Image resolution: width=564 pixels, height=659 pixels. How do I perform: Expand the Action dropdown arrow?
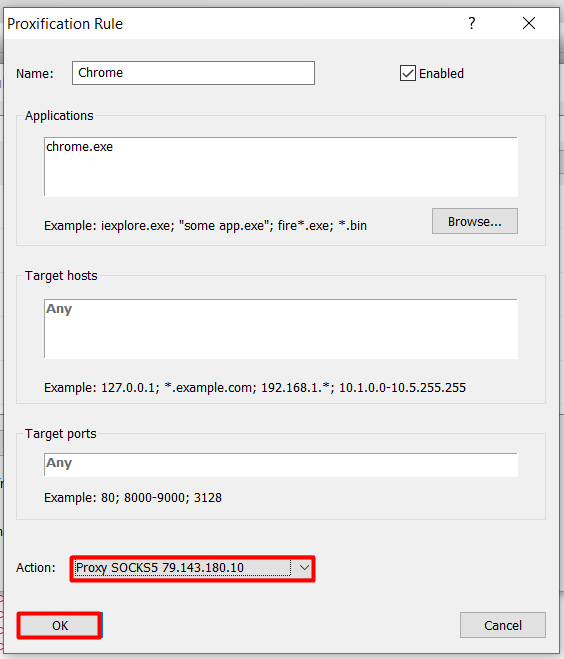tap(304, 568)
